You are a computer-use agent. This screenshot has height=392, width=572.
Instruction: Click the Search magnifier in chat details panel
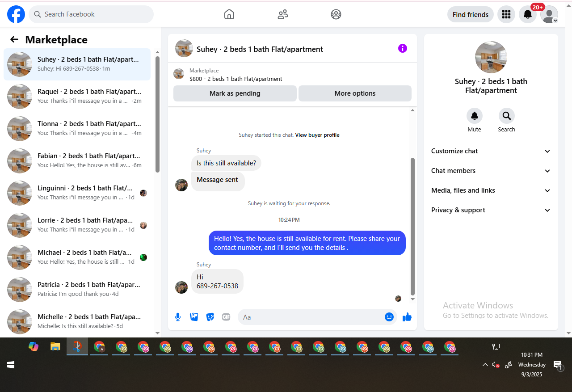tap(507, 116)
